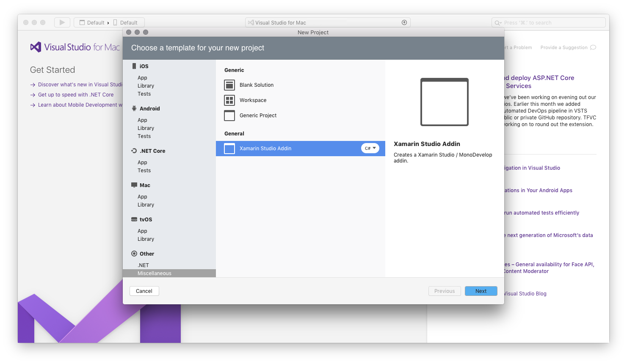Open the article ending 'in Visual Studio'
The width and height of the screenshot is (627, 364).
coord(532,168)
